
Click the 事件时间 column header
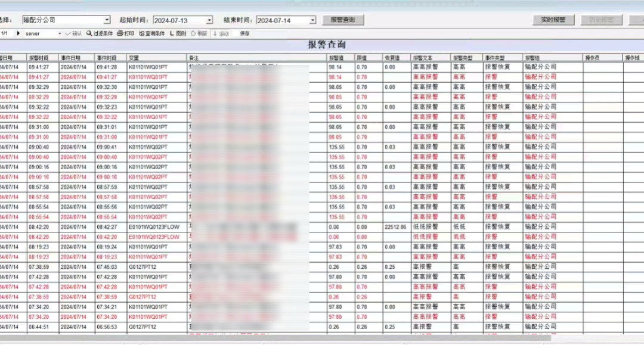[111, 58]
